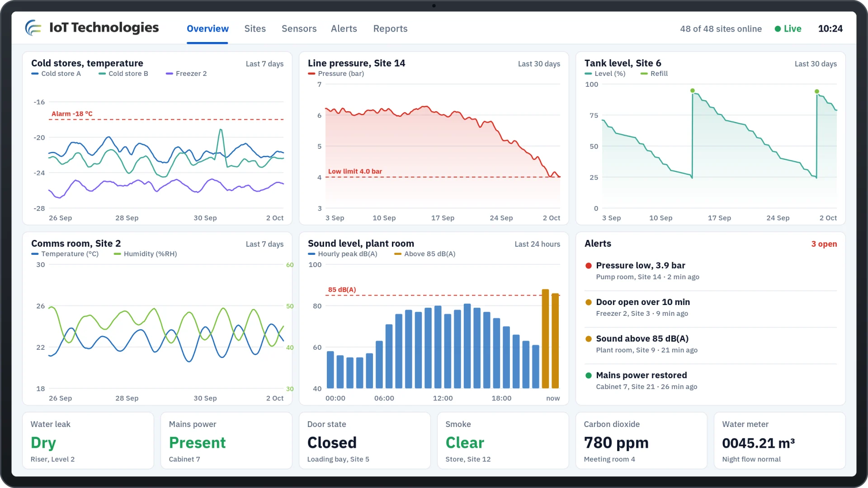Click red dot beside Pressure low alert
This screenshot has height=488, width=868.
(589, 266)
